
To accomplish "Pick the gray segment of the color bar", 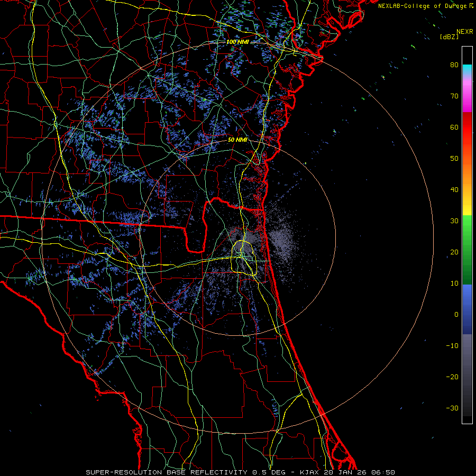I will [467, 375].
